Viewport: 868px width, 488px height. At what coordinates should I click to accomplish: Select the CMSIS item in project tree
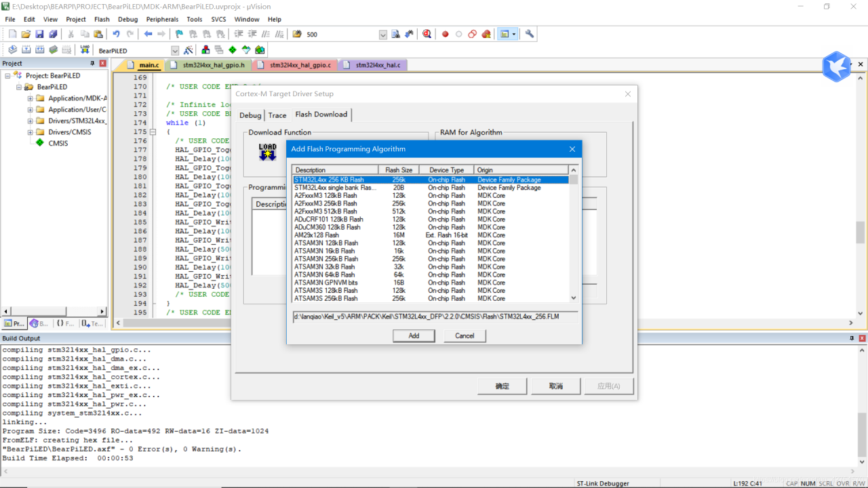click(58, 143)
